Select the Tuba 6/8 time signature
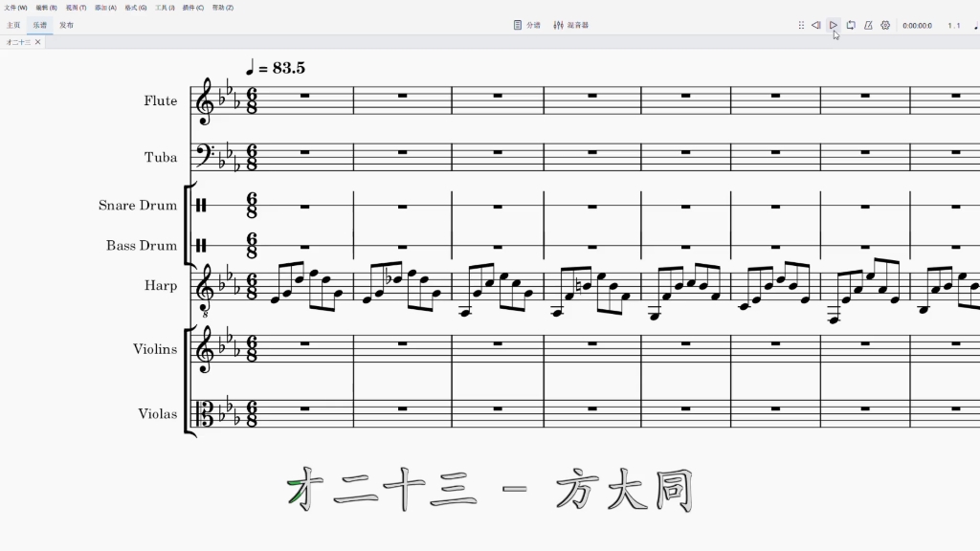 pos(252,158)
